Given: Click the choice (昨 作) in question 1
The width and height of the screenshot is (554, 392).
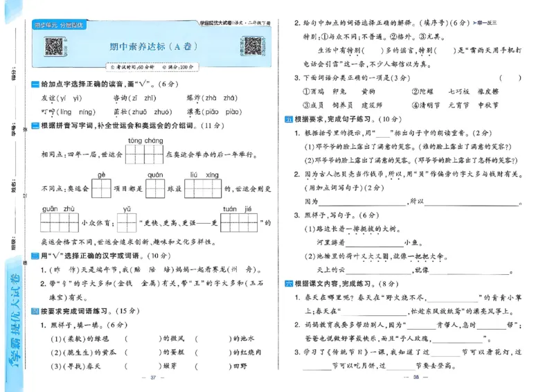Looking at the screenshot, I should (x=64, y=269).
